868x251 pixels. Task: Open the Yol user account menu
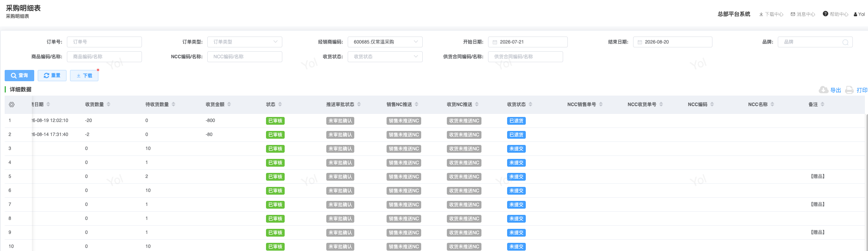point(859,14)
